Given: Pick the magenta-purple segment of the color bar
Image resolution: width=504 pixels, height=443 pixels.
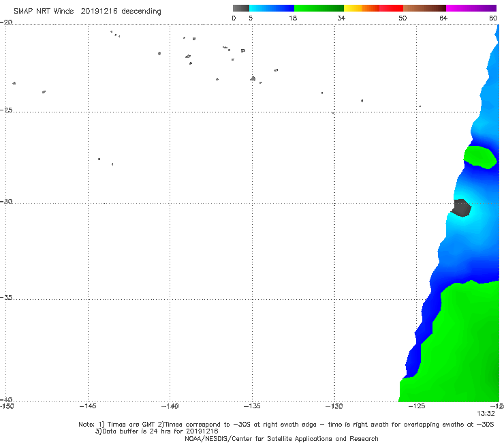Looking at the screenshot, I should (471, 8).
